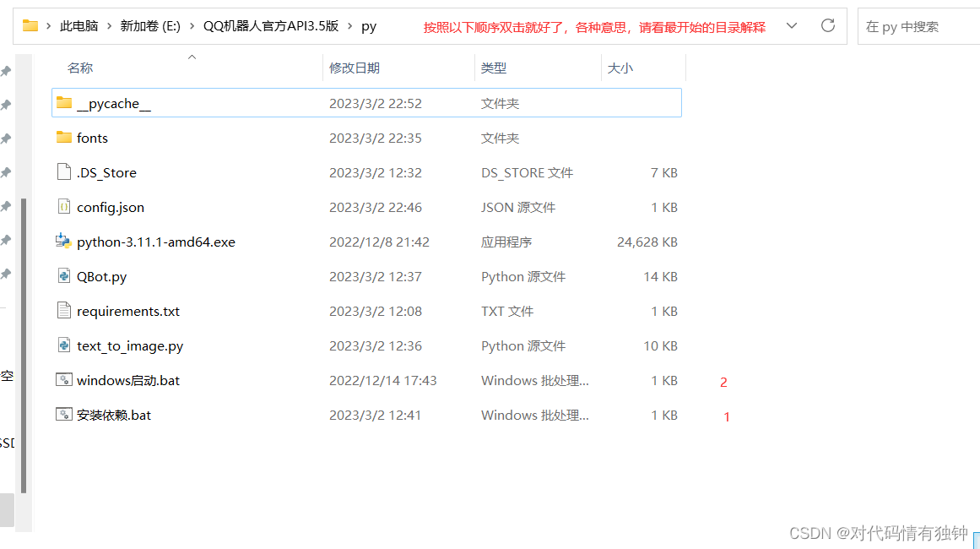Go to 新加卷 (E:) in the breadcrumb

[x=150, y=26]
